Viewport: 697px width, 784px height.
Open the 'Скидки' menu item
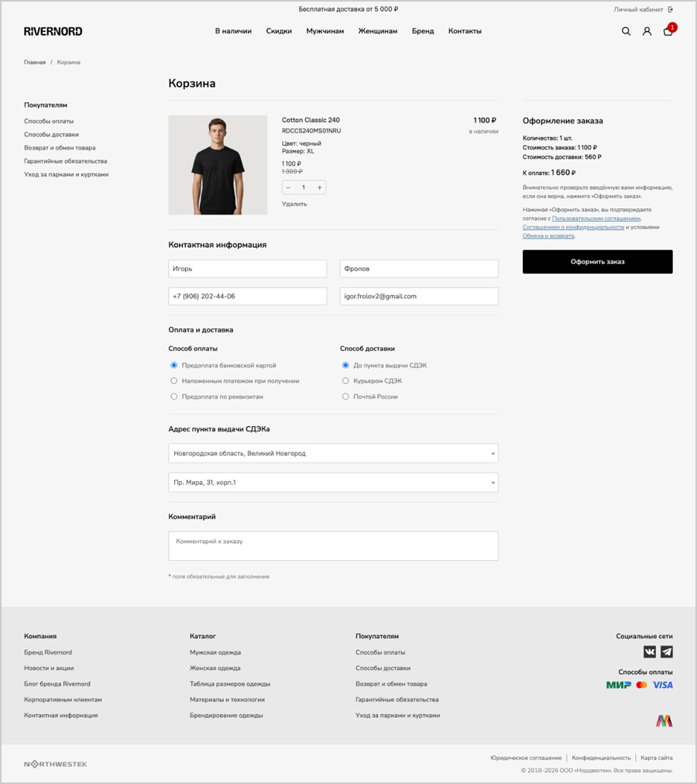[x=279, y=31]
